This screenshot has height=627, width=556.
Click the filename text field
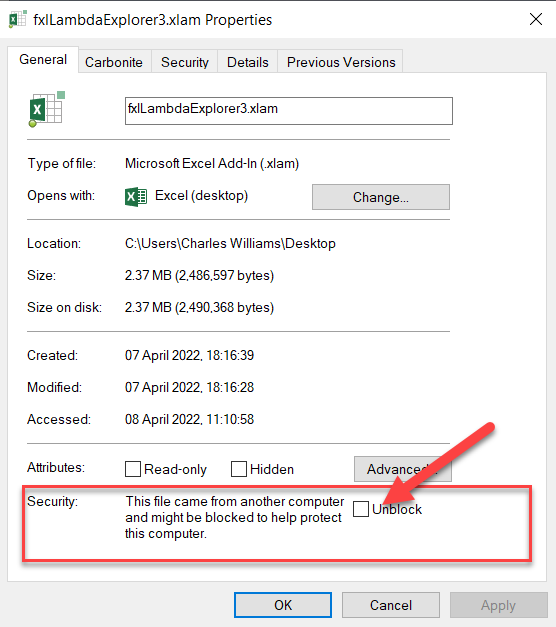tap(289, 111)
